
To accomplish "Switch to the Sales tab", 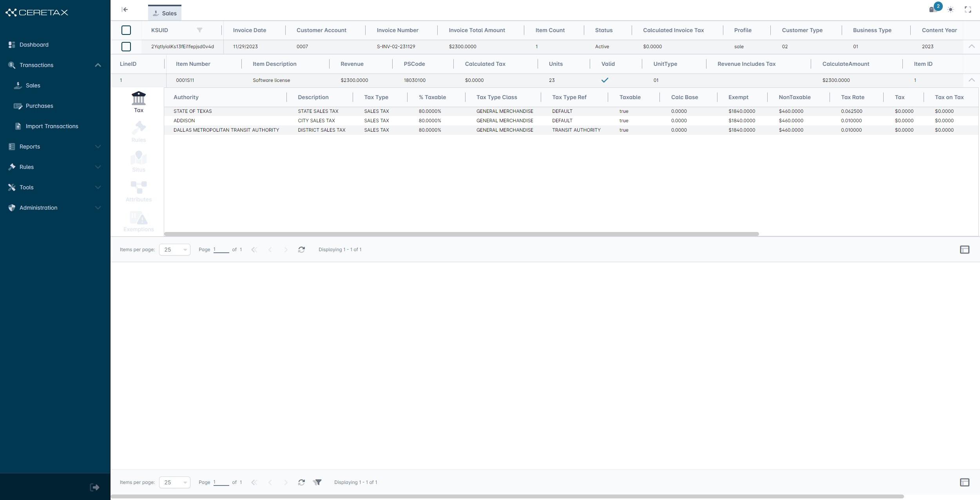I will click(x=165, y=13).
